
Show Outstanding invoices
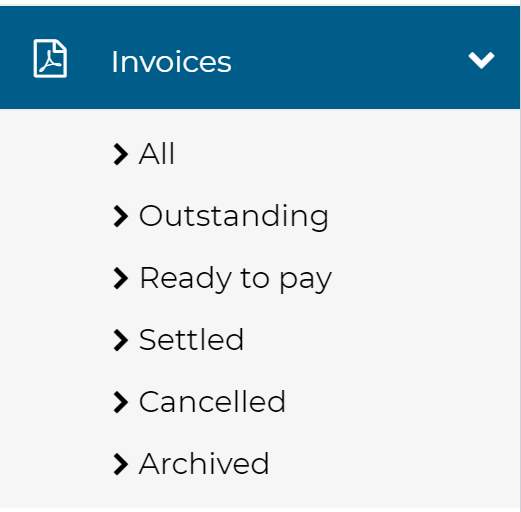click(234, 216)
